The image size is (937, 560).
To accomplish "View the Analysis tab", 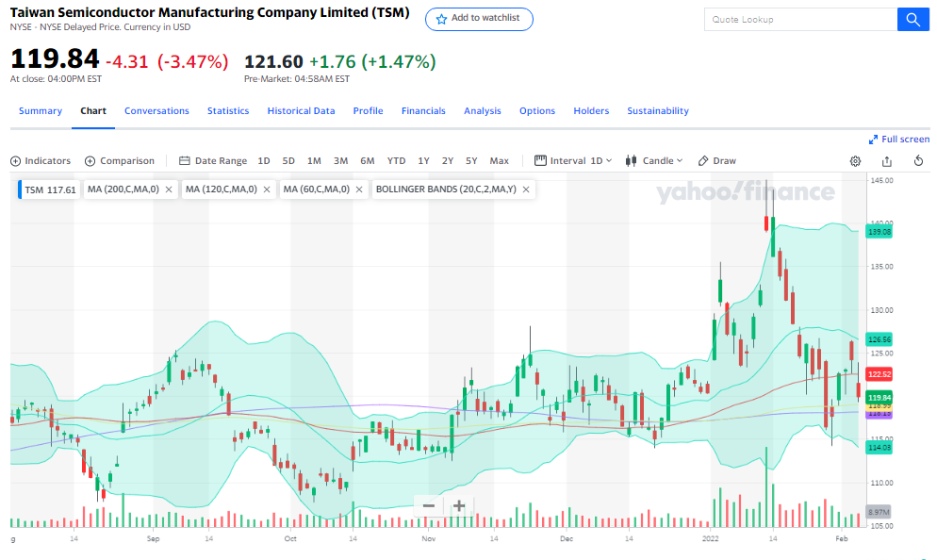I will tap(483, 111).
